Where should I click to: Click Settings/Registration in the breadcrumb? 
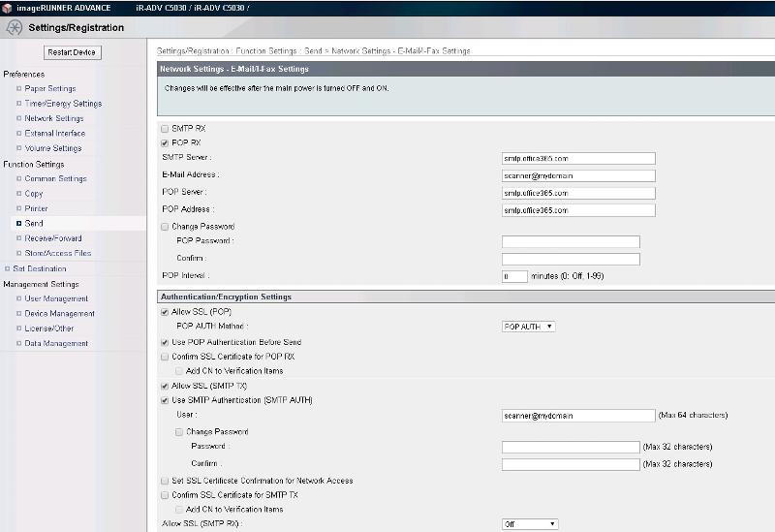pyautogui.click(x=193, y=51)
